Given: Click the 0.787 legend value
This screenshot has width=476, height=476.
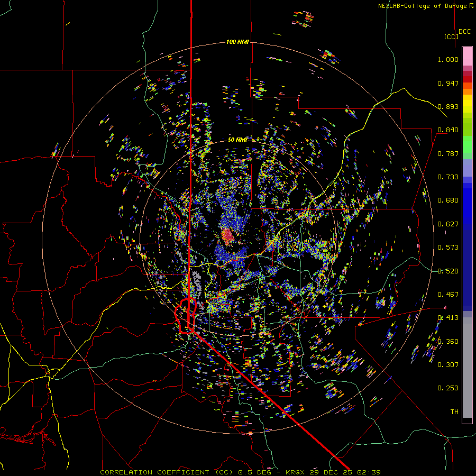Looking at the screenshot, I should coord(448,153).
